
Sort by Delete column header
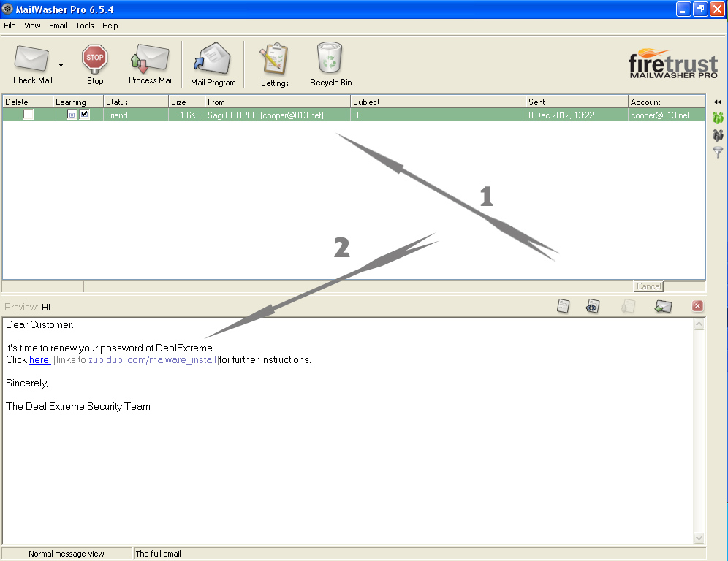coord(27,102)
